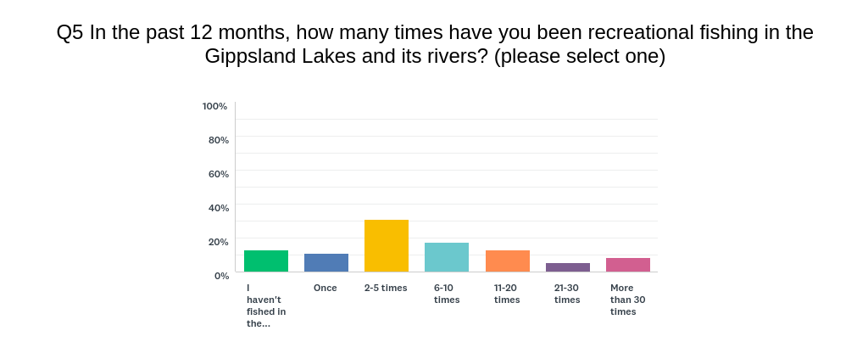Click the "More than 30 times" label
The width and height of the screenshot is (868, 342).
(x=628, y=300)
